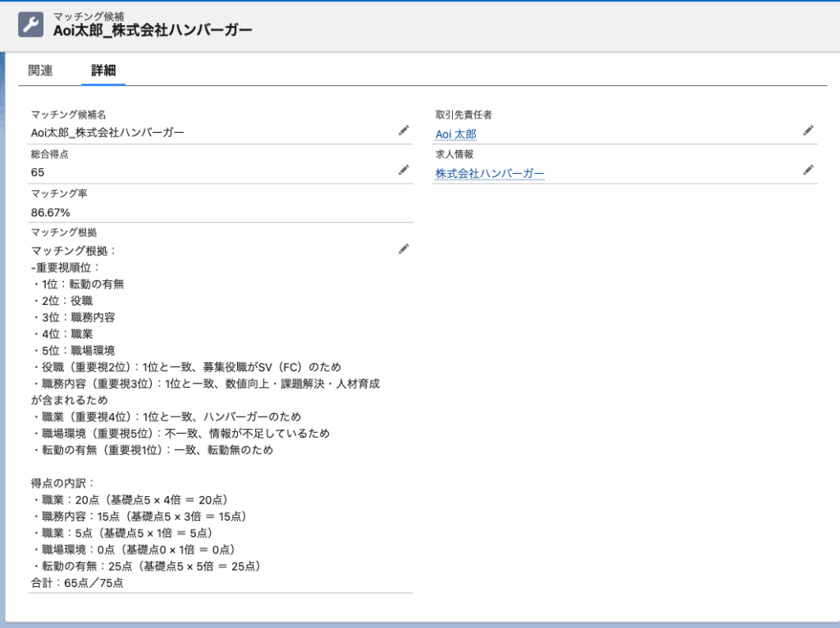Edit the マッチング候補名 field via pencil icon
Viewport: 840px width, 628px height.
(404, 130)
